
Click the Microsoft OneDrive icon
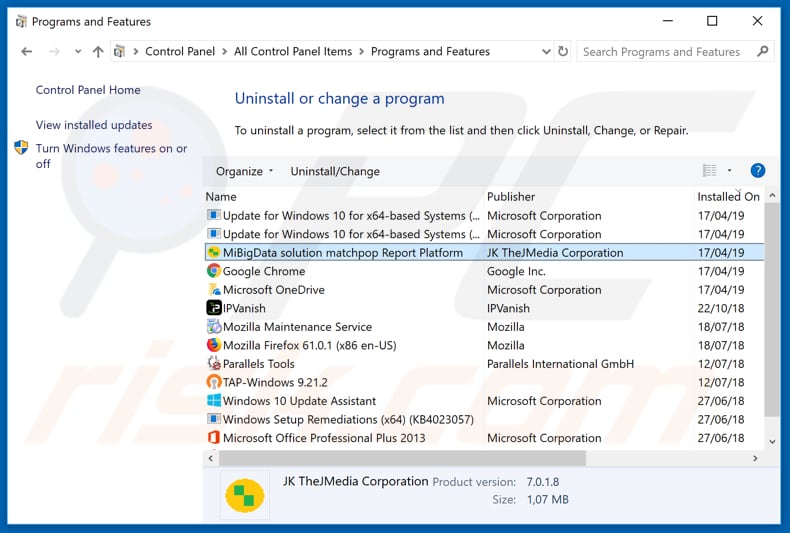point(214,290)
